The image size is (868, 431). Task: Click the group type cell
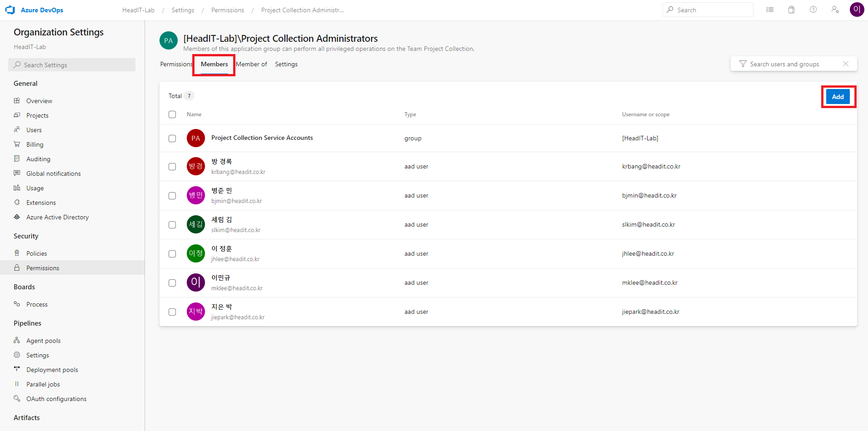413,138
